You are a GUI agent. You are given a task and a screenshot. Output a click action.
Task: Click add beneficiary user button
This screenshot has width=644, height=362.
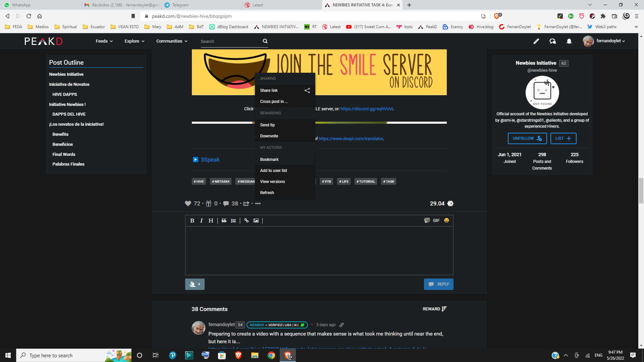coord(195,284)
